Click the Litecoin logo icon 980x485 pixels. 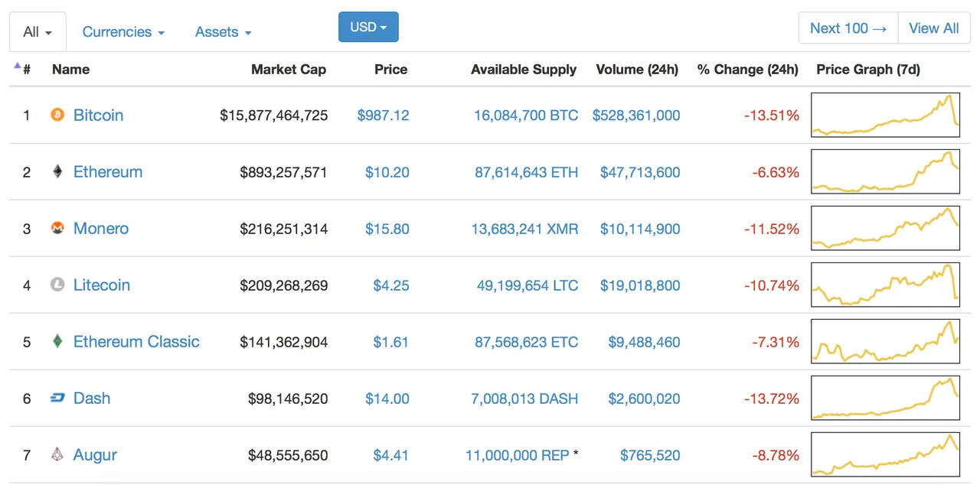tap(57, 285)
